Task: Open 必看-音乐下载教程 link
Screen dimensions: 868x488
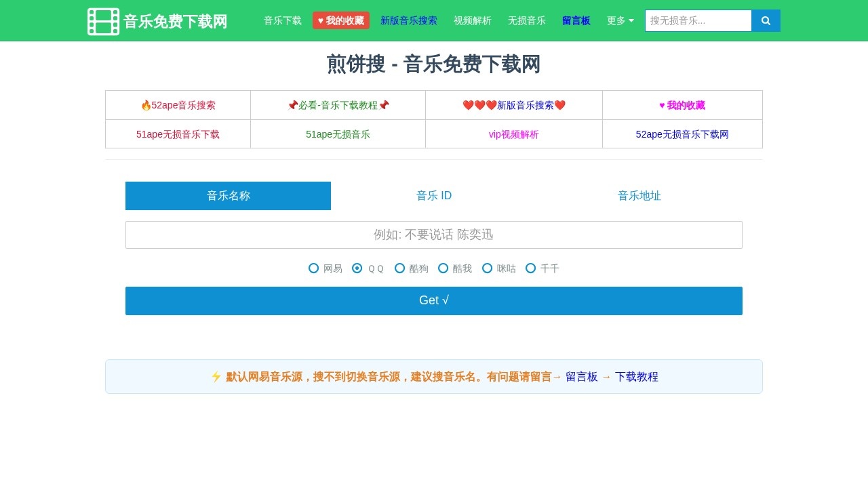Action: point(338,105)
